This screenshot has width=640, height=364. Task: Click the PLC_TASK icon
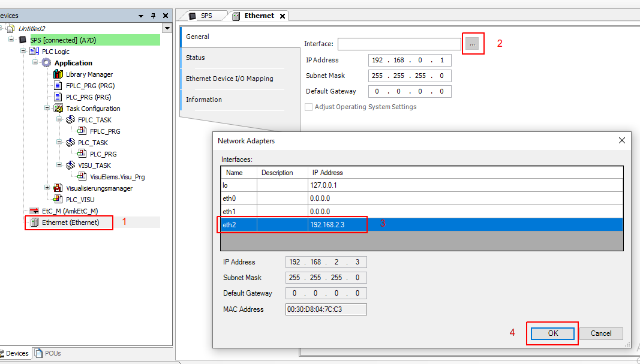pos(71,142)
